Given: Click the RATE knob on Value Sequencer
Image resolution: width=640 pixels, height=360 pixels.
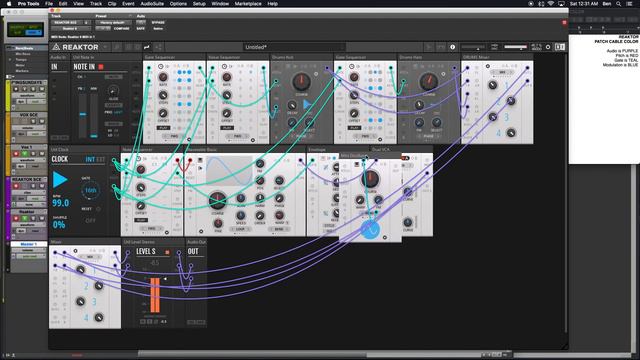Looking at the screenshot, I should tap(227, 77).
